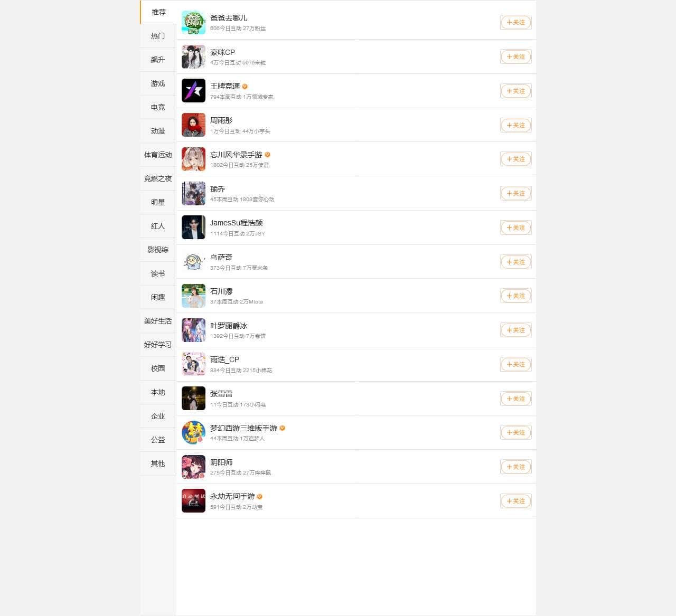Click verified badge next to 王牌竞速
This screenshot has width=676, height=616.
point(245,87)
